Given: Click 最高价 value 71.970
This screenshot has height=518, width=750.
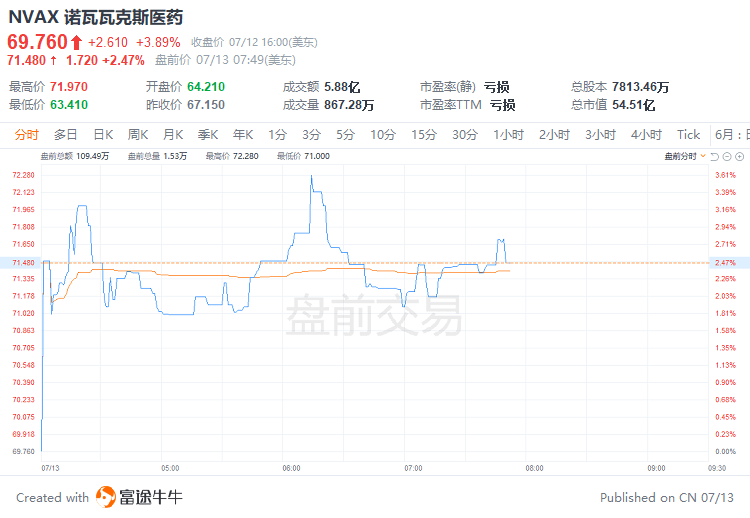Looking at the screenshot, I should (x=69, y=87).
